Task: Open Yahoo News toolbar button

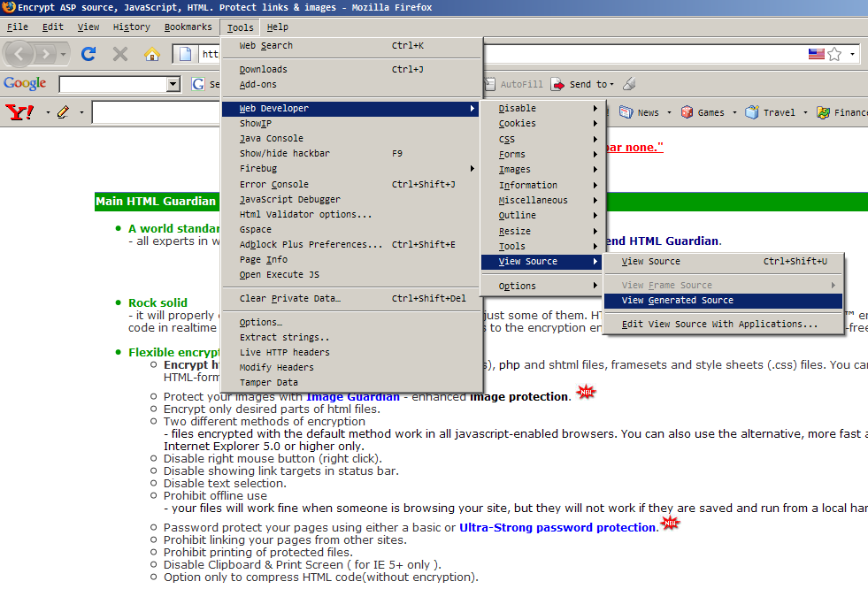Action: pos(639,112)
